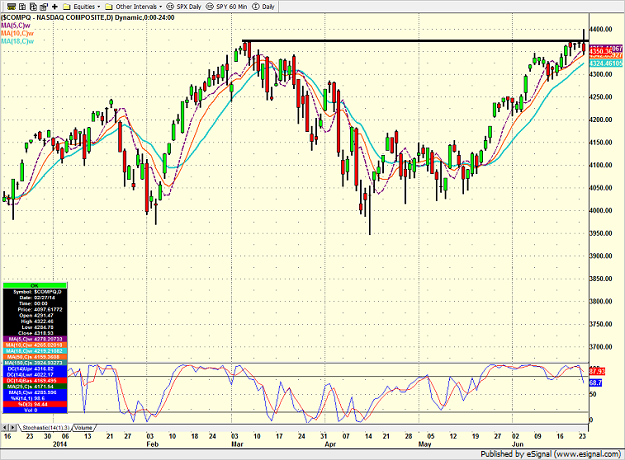Click the Price row in data window
Image resolution: width=625 pixels, height=460 pixels.
coord(35,309)
